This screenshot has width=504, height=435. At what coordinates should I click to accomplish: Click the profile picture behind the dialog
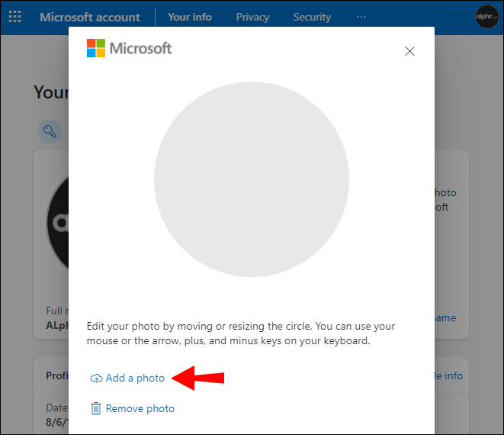[57, 223]
